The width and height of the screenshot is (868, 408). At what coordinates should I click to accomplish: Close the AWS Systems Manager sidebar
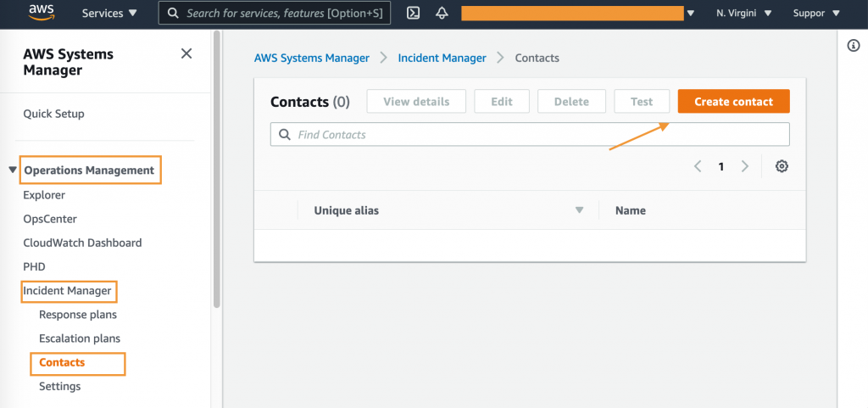[186, 53]
